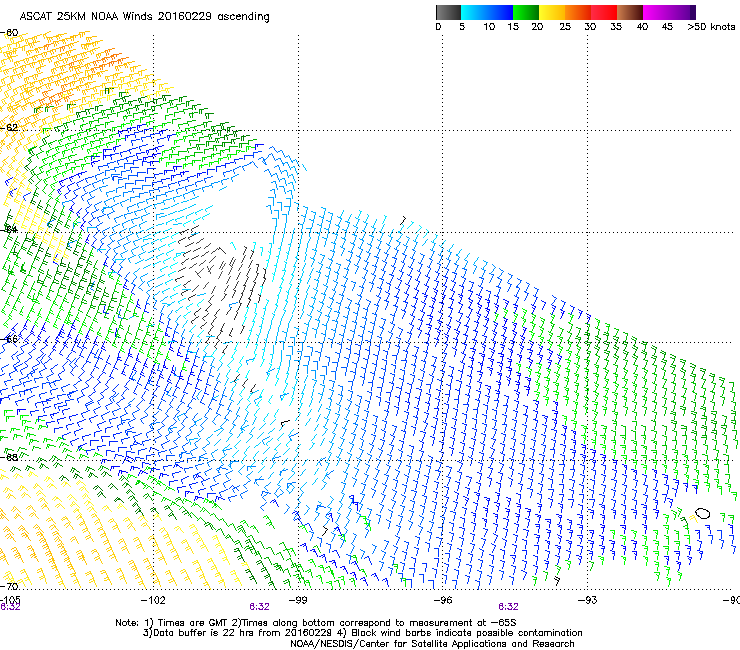Viewport: 740px width, 650px height.
Task: Select the '25' label under the color bar
Action: click(565, 26)
